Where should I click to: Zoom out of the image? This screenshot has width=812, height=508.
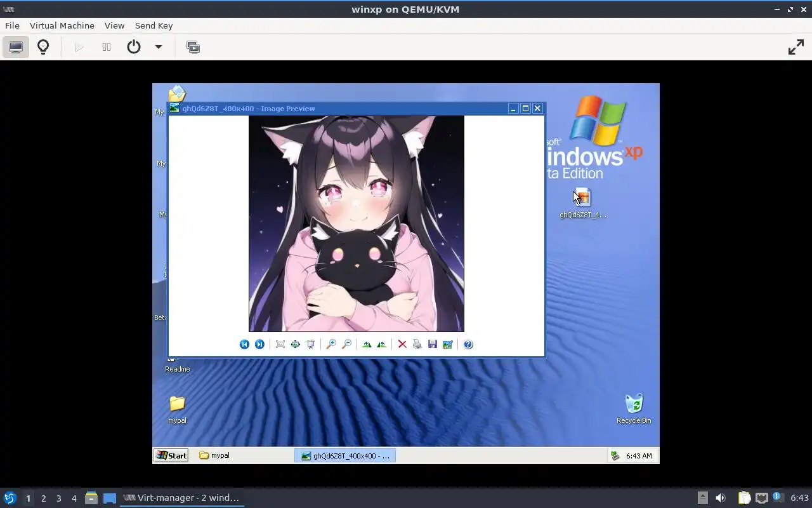(x=346, y=344)
